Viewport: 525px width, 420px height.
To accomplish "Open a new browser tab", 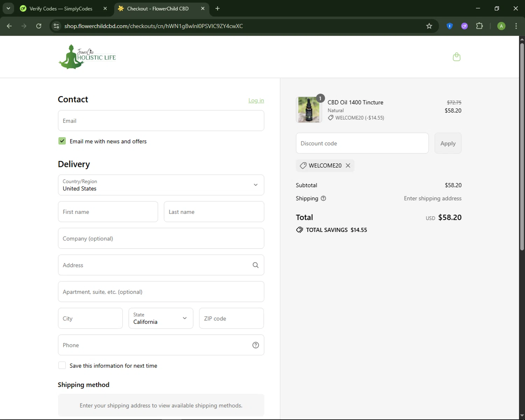I will 217,8.
